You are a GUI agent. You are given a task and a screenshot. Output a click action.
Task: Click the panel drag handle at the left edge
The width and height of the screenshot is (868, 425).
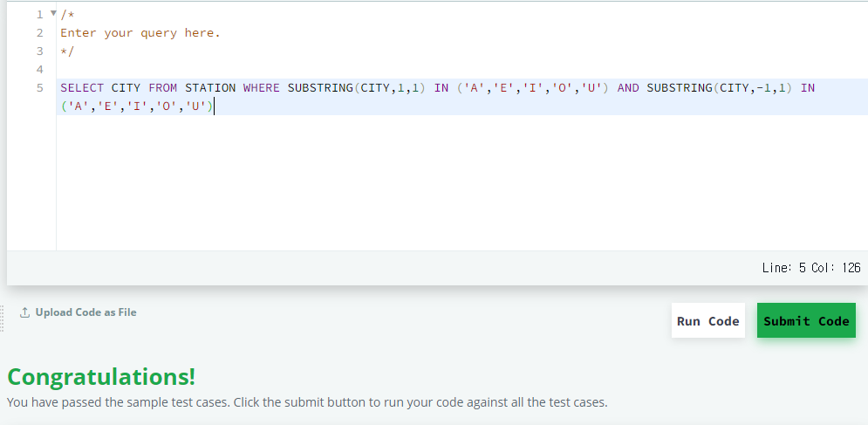pyautogui.click(x=3, y=319)
